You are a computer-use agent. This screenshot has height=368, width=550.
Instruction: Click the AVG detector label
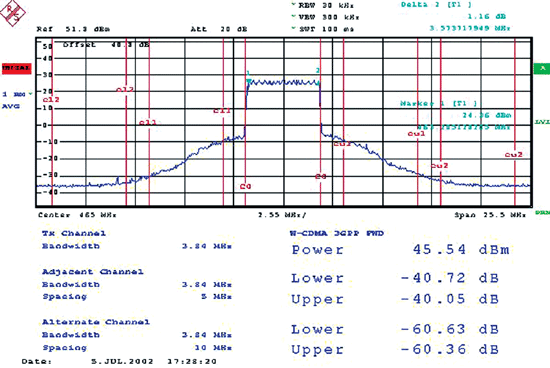[11, 106]
